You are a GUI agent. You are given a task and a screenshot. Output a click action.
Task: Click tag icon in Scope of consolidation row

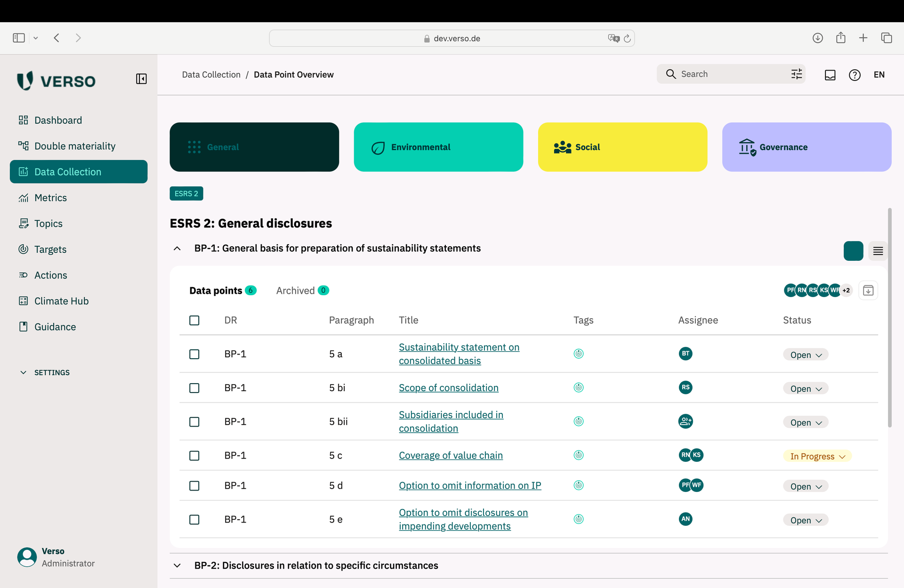click(x=579, y=387)
